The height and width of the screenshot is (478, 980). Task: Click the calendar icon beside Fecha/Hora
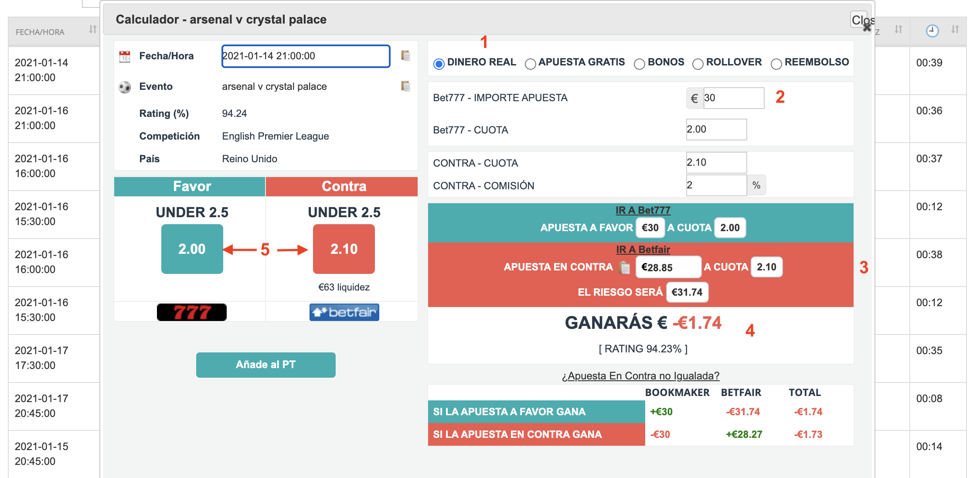click(x=125, y=56)
